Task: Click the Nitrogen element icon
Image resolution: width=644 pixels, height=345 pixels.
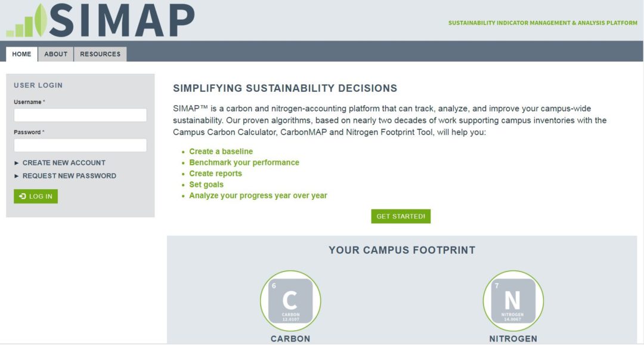Action: pos(513,301)
